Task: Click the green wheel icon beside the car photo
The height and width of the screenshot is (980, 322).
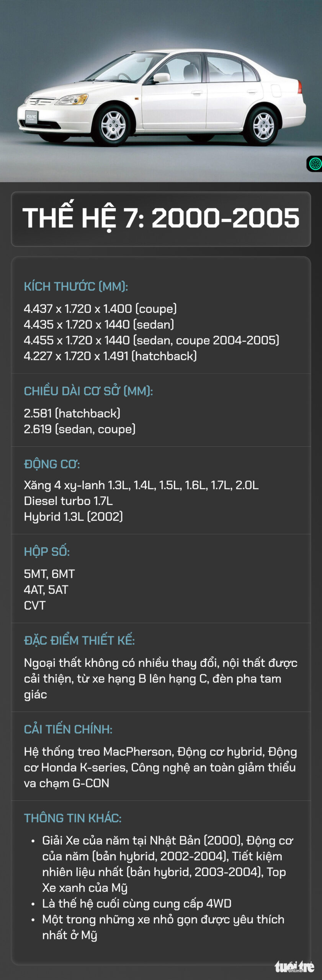Action: tap(315, 164)
